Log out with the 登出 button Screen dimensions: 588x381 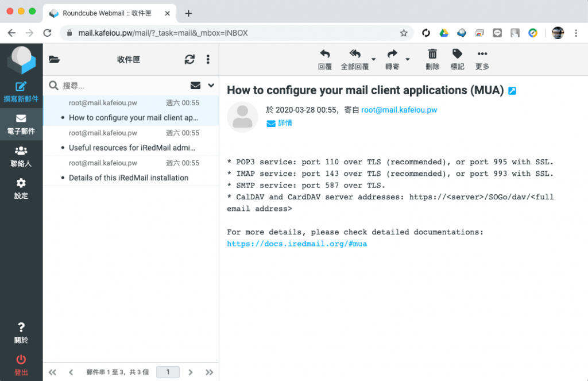pos(21,365)
